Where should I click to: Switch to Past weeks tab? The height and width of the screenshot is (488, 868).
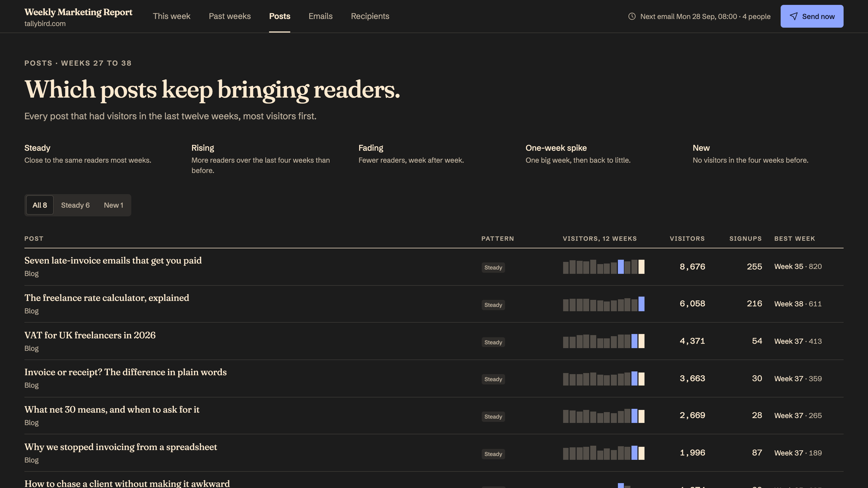tap(229, 16)
